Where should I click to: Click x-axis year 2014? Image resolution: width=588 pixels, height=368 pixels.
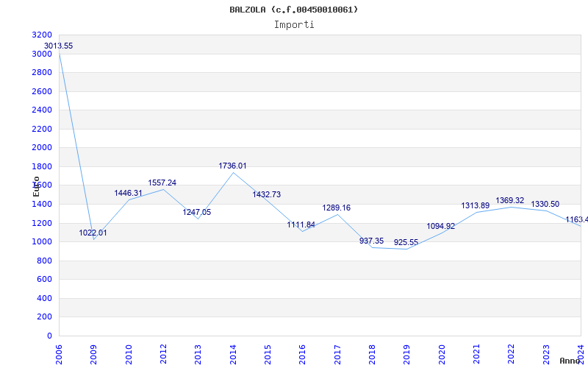tap(233, 355)
